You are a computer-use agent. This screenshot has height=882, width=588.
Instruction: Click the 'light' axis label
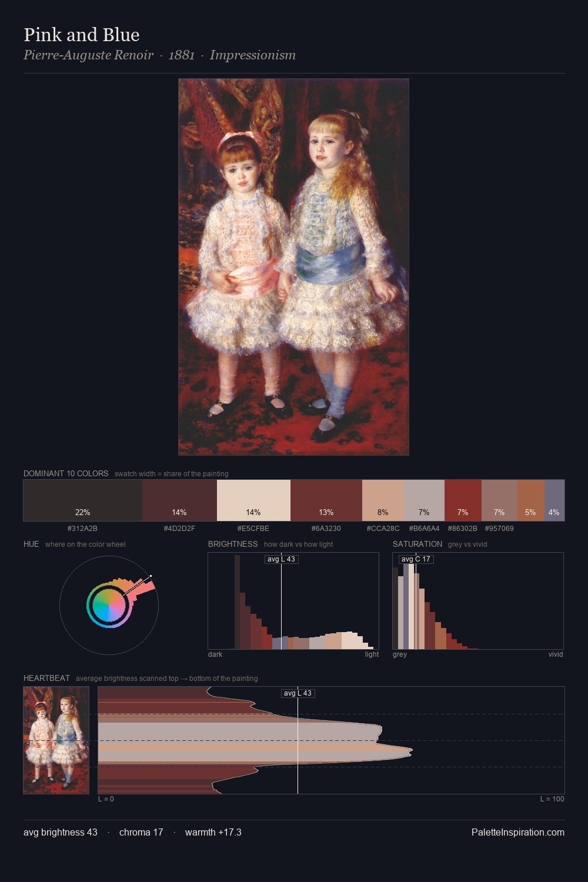[372, 654]
